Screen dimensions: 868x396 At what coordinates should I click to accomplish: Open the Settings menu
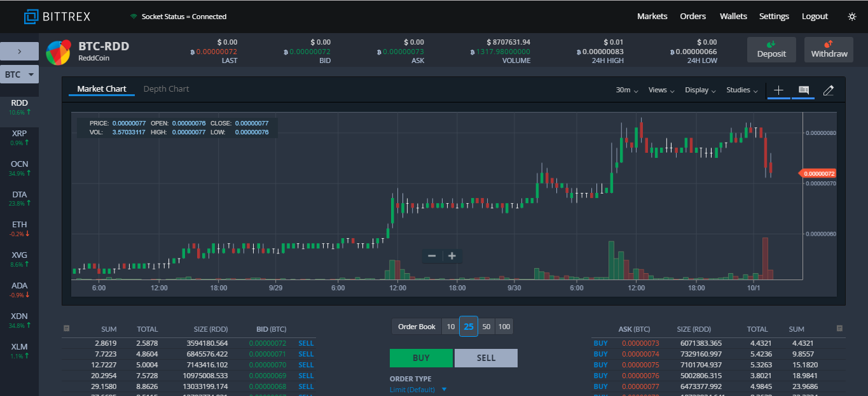click(774, 17)
